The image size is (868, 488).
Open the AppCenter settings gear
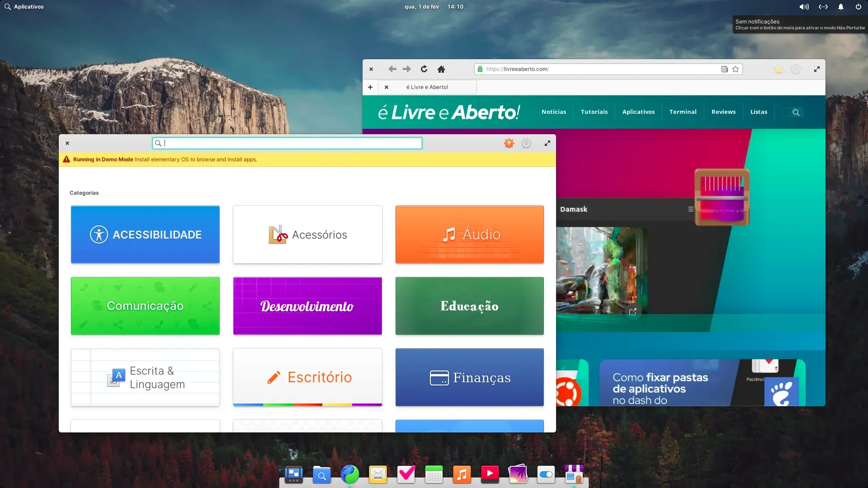(526, 143)
